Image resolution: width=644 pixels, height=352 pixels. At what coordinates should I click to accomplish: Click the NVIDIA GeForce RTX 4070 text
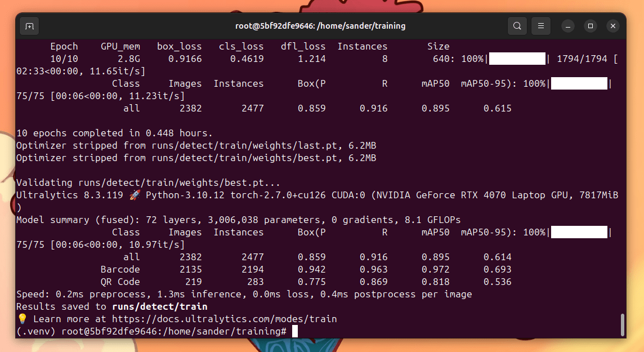[441, 195]
